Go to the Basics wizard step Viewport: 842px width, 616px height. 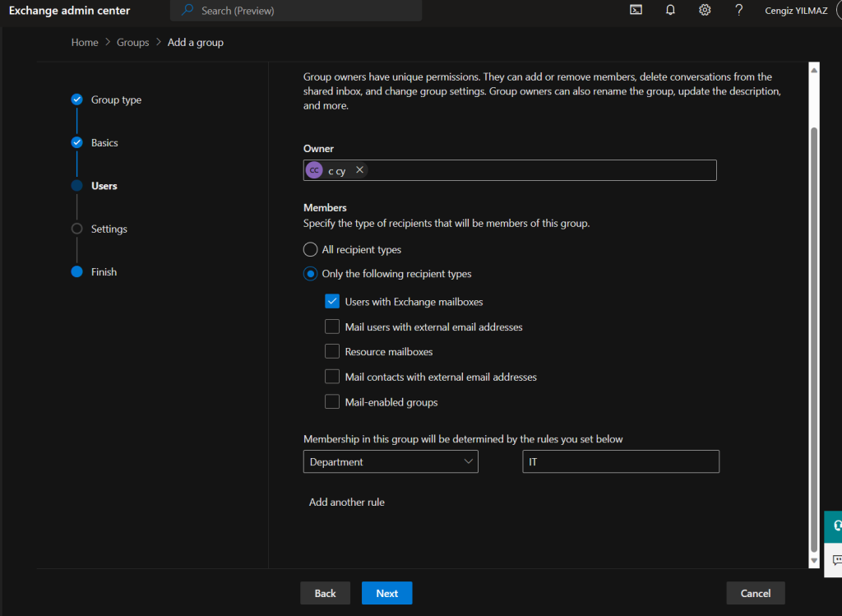point(104,143)
